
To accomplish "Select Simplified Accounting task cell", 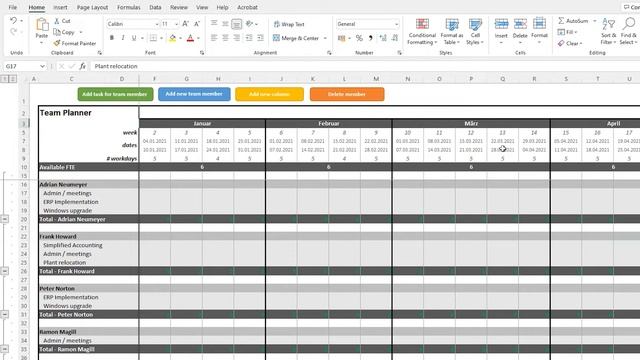I will (x=89, y=245).
